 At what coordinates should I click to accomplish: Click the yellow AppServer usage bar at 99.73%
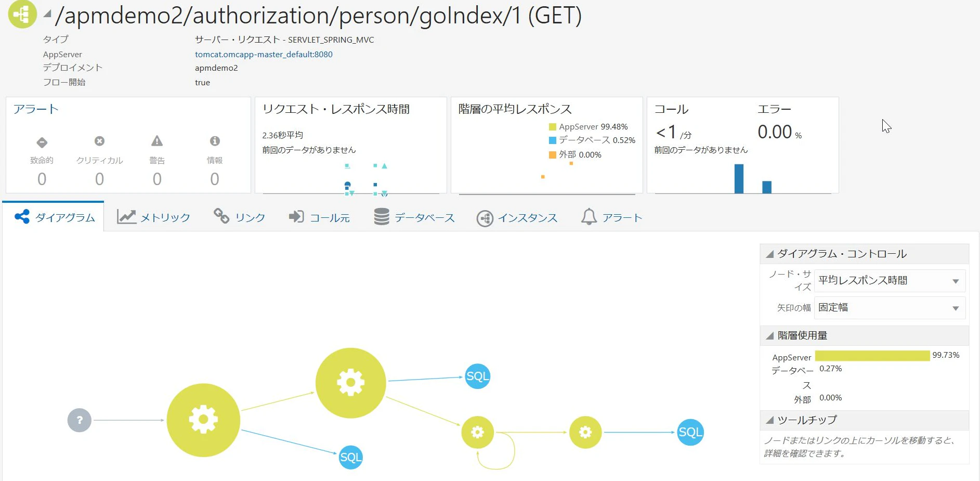click(872, 356)
